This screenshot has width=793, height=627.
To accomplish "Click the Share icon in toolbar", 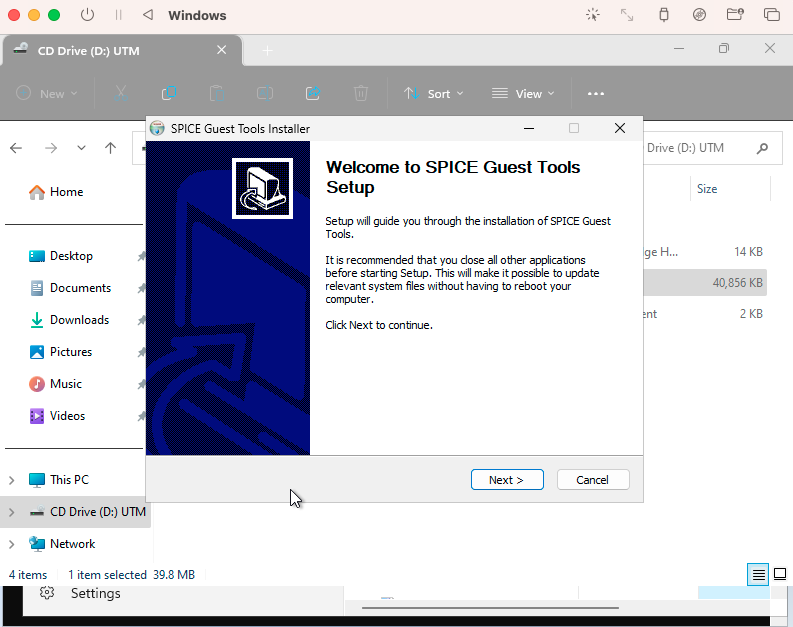I will coord(313,94).
